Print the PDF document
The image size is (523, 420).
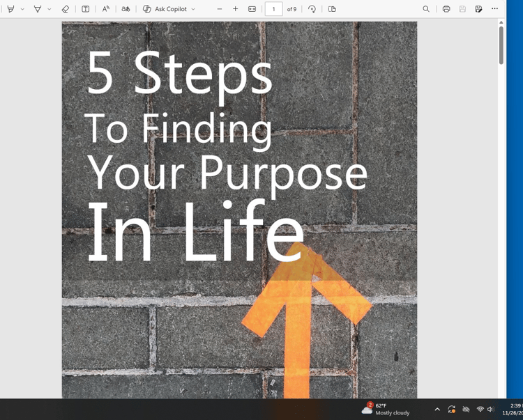pos(446,9)
